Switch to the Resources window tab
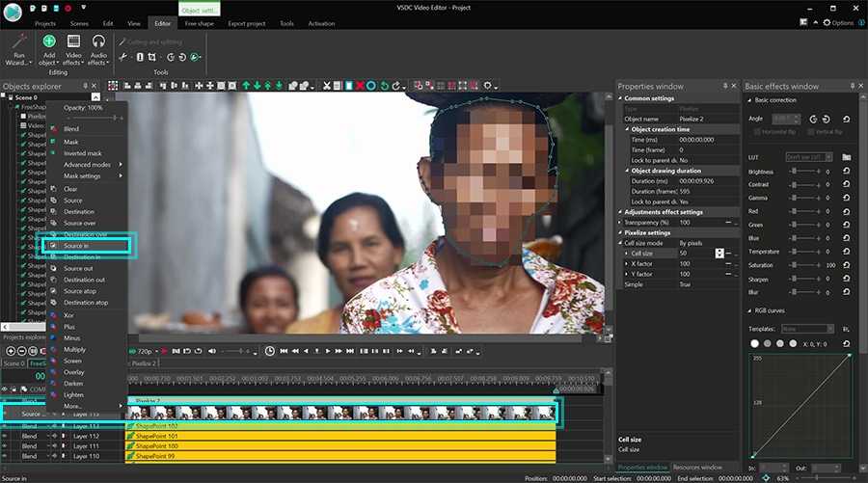 (x=698, y=468)
